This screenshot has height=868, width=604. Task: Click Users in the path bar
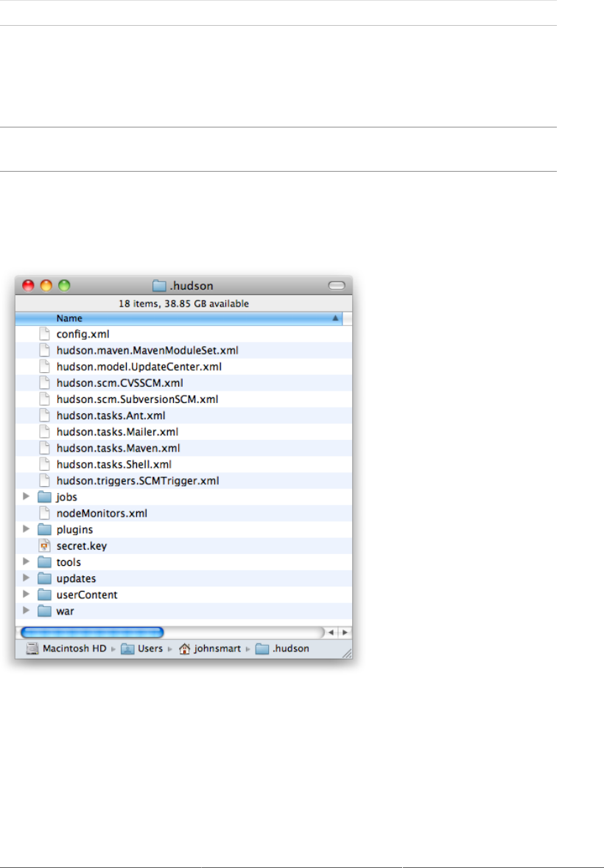[150, 648]
